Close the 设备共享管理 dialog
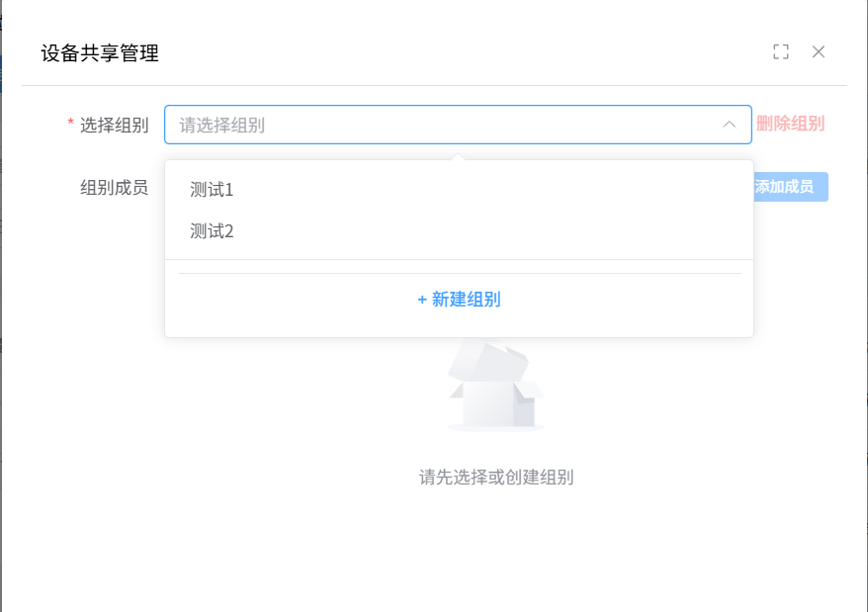 point(819,51)
